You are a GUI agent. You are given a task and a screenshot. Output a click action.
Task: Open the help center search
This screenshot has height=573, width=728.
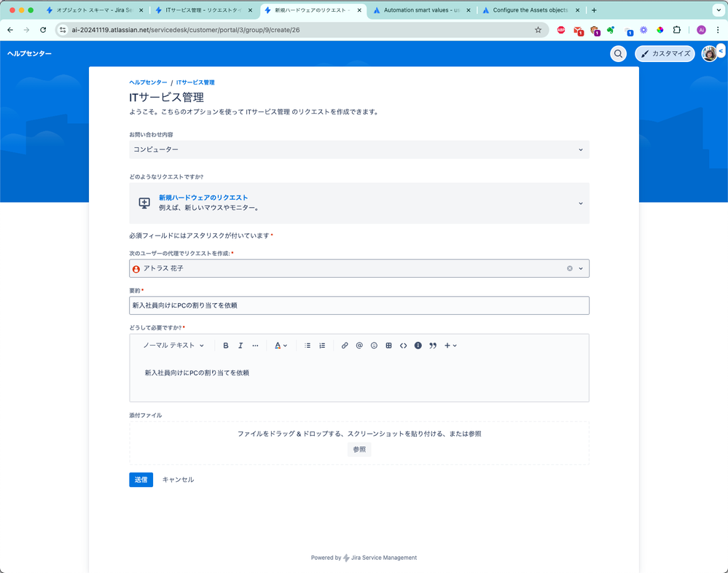coord(618,53)
